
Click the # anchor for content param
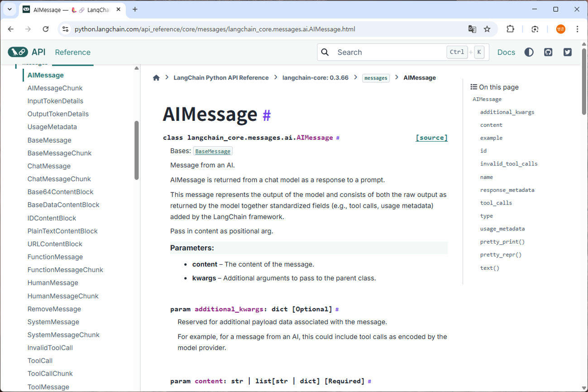point(369,382)
